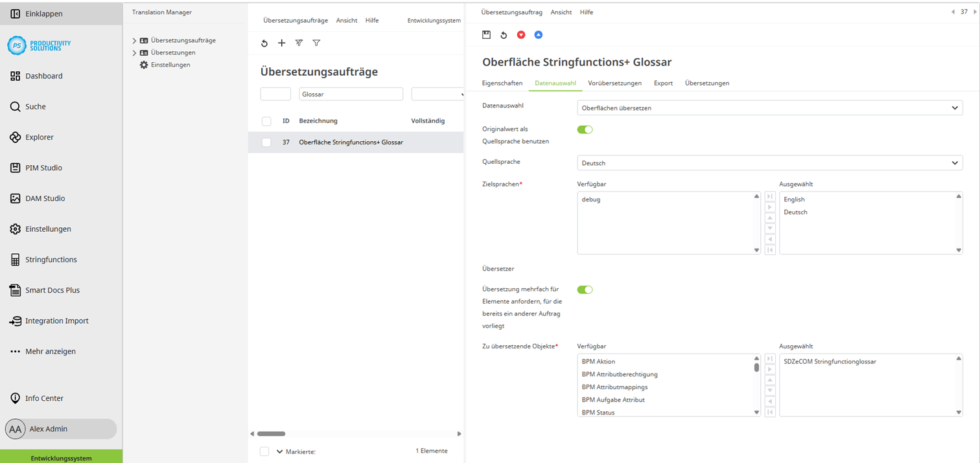This screenshot has height=463, width=980.
Task: Open the Quellsprache dropdown set to Deutsch
Action: coord(770,163)
